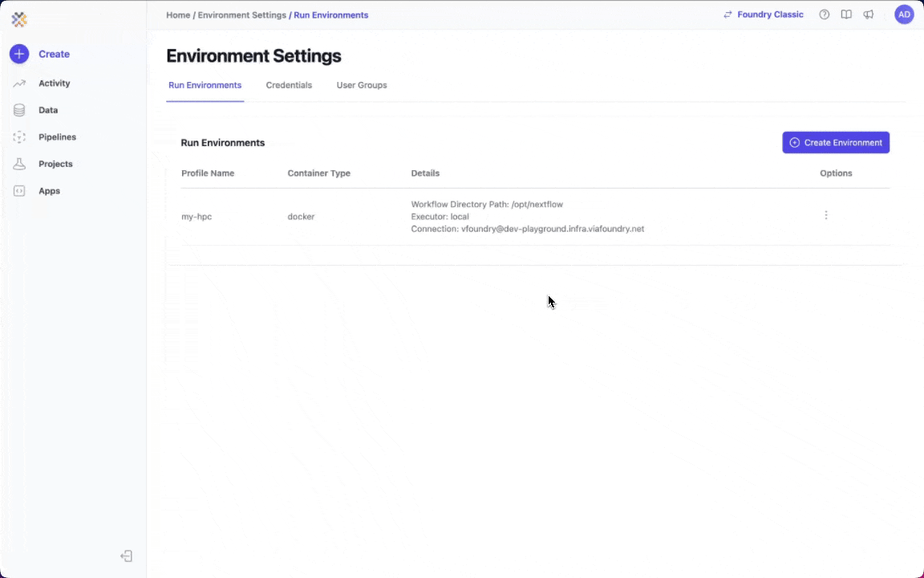The width and height of the screenshot is (924, 578).
Task: Open options menu for the my-hpc environment
Action: [x=826, y=215]
